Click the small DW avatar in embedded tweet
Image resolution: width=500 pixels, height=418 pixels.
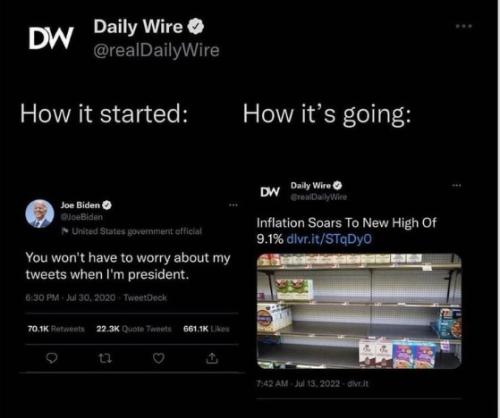click(x=270, y=191)
